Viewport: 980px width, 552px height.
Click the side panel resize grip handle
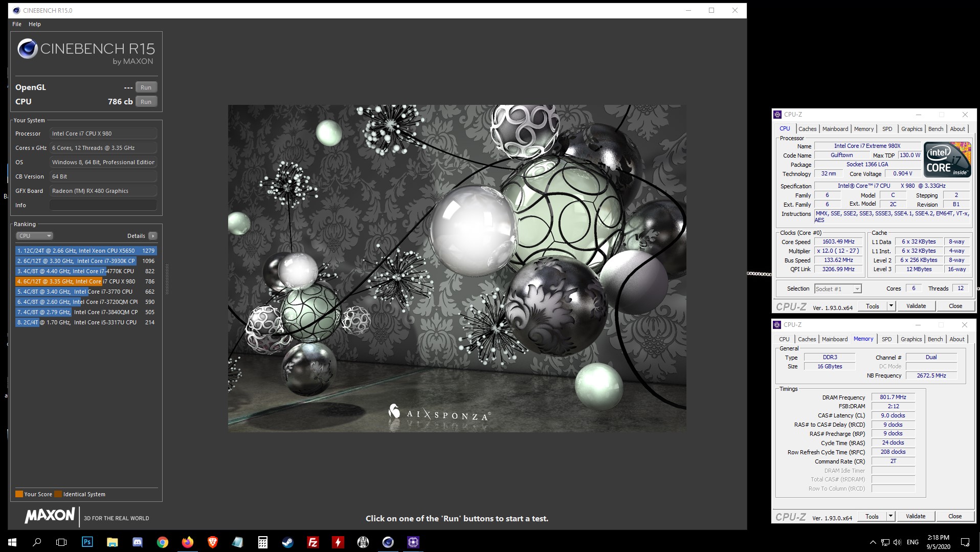click(x=167, y=279)
